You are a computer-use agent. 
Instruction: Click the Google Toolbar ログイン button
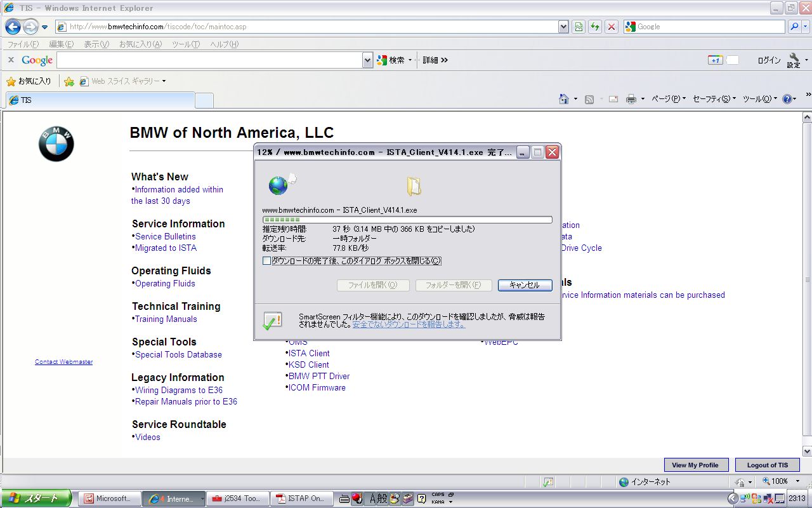point(769,60)
